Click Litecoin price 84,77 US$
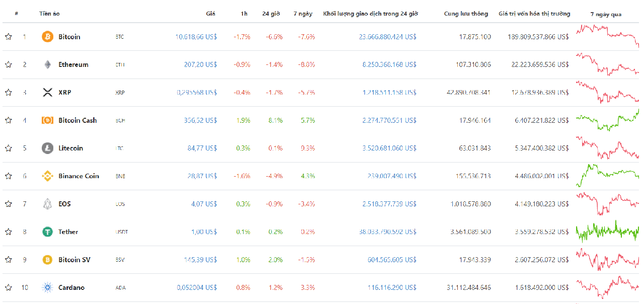This screenshot has width=644, height=304. 202,148
